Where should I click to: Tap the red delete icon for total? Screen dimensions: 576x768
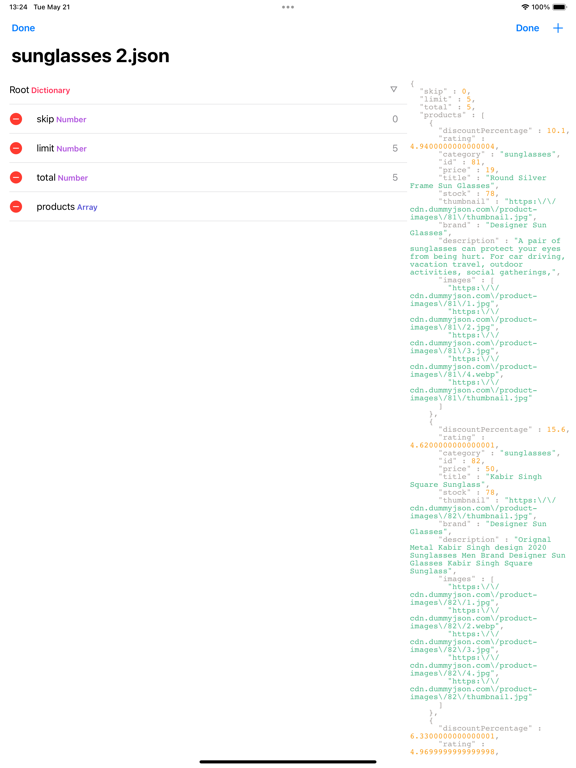(x=16, y=177)
